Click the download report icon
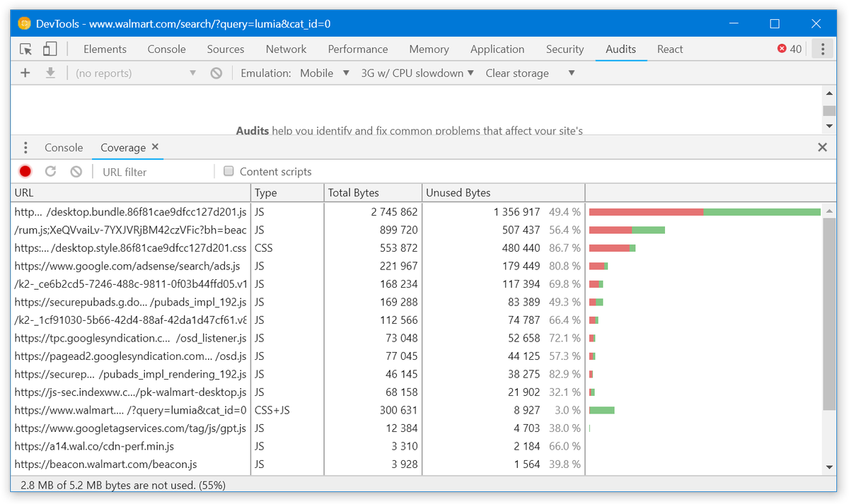This screenshot has width=849, height=504. pos(50,73)
